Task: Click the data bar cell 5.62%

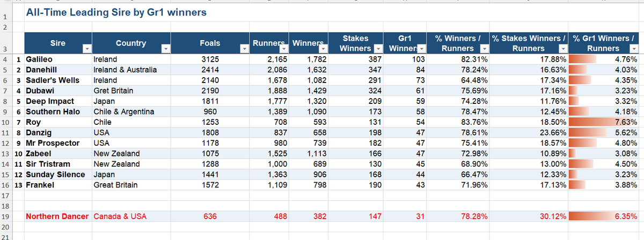Action: 604,132
